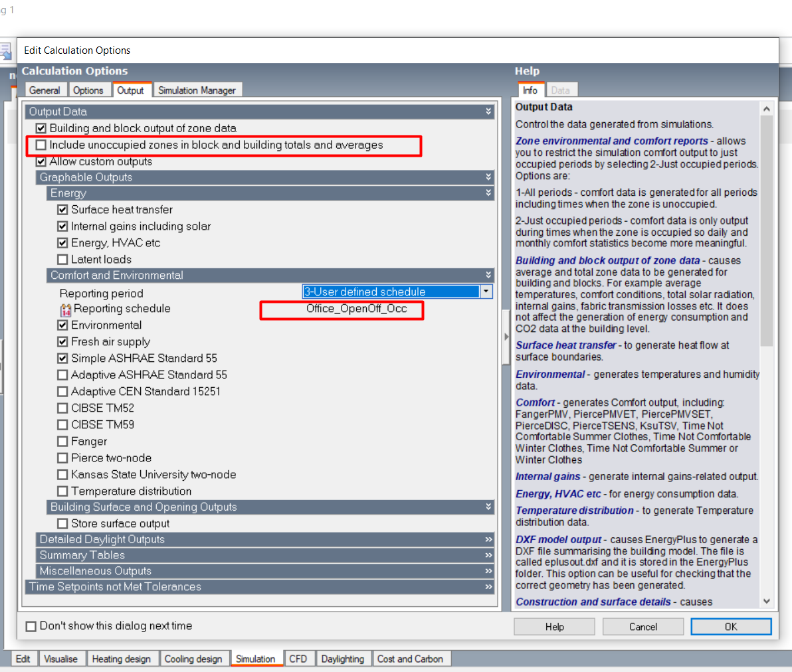Image resolution: width=792 pixels, height=672 pixels.
Task: Enable Store surface output checkbox
Action: (62, 523)
